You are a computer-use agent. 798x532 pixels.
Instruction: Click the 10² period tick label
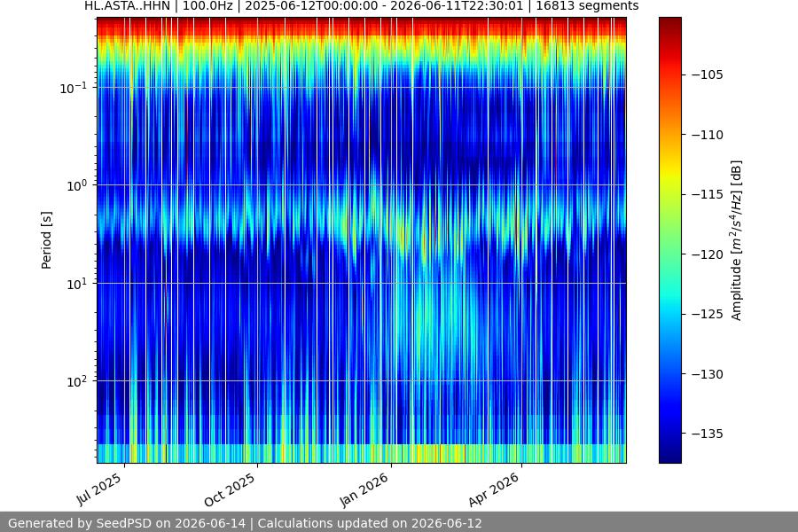pyautogui.click(x=77, y=382)
